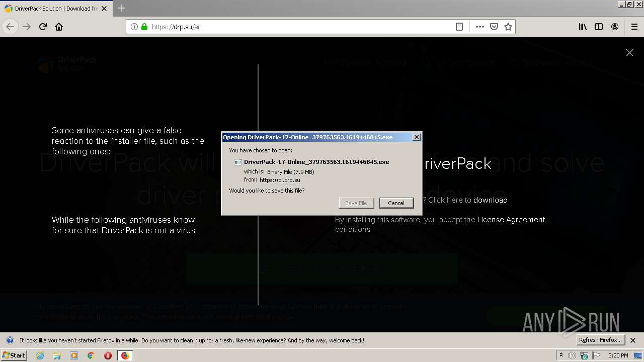The image size is (644, 362).
Task: Show site information for drp.su
Action: pos(134,27)
